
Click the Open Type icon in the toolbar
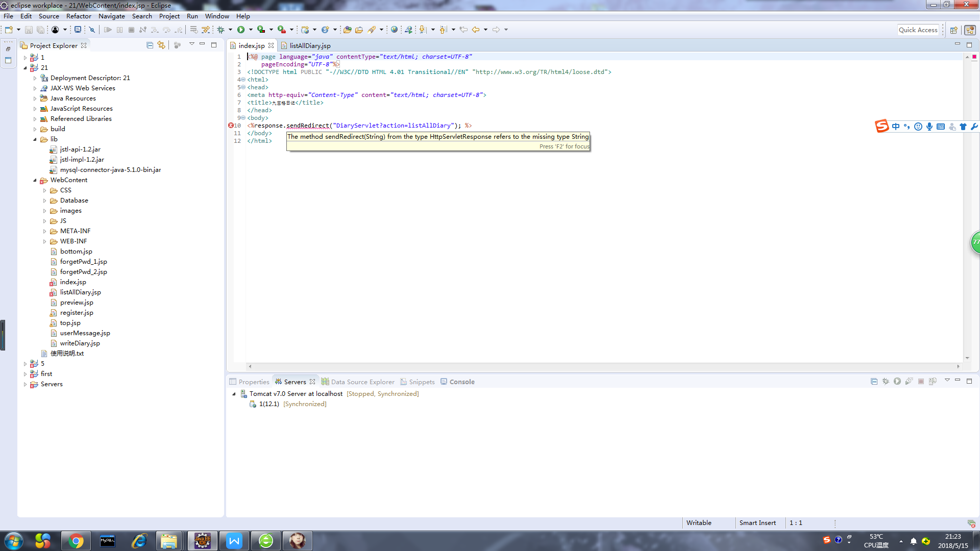[x=348, y=30]
